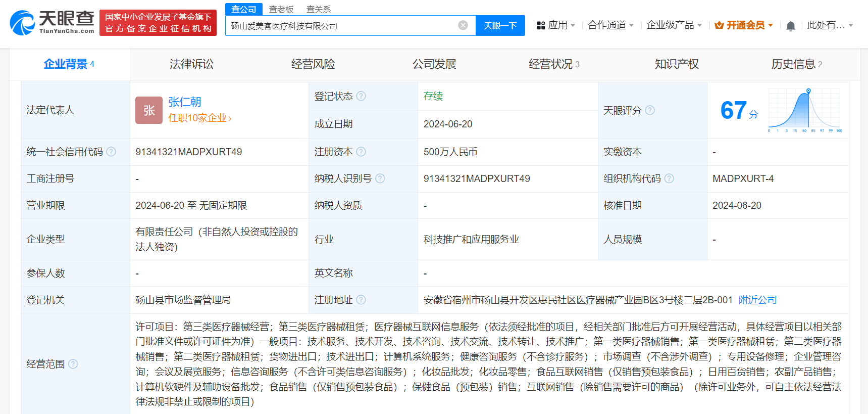Click the 科技推广和应用服务业 industry value
The image size is (868, 414).
click(x=471, y=239)
